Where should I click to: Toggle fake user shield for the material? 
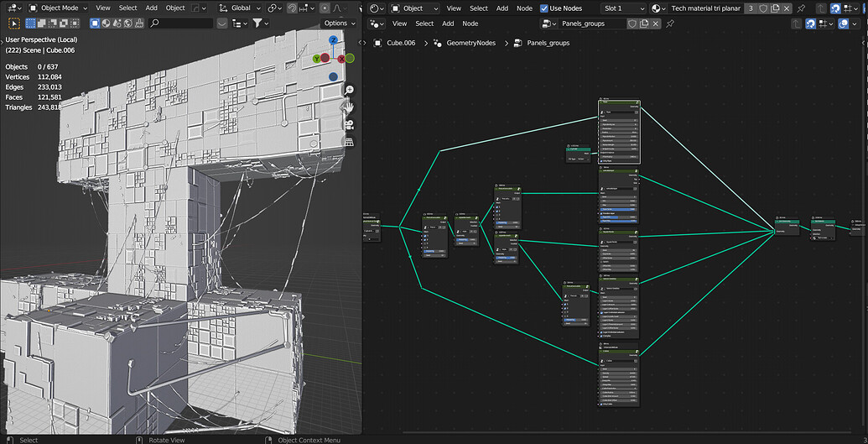[x=763, y=8]
